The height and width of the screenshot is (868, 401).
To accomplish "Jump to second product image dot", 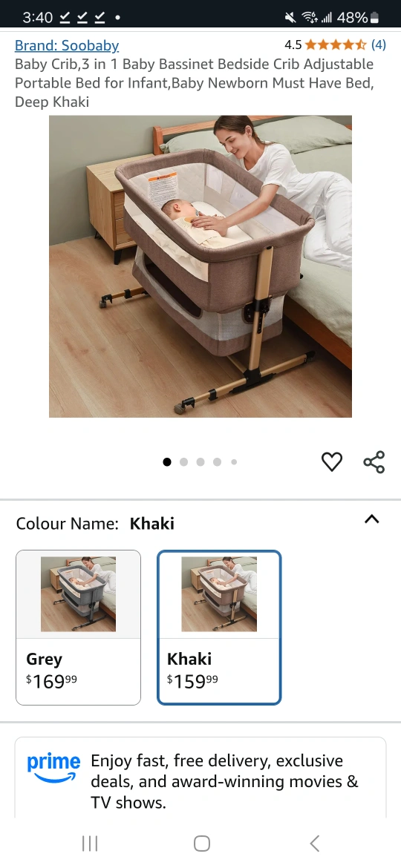I will (184, 461).
